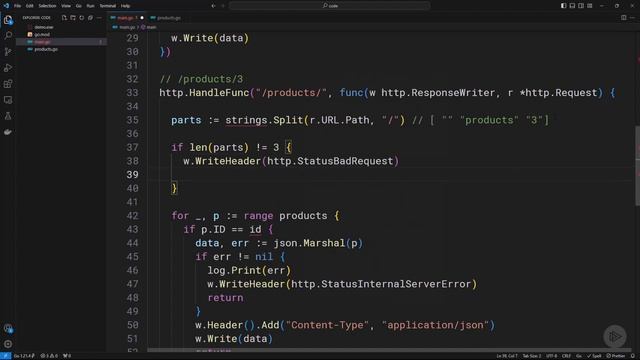
Task: Select the go.mod file in Explorer
Action: (x=61, y=34)
